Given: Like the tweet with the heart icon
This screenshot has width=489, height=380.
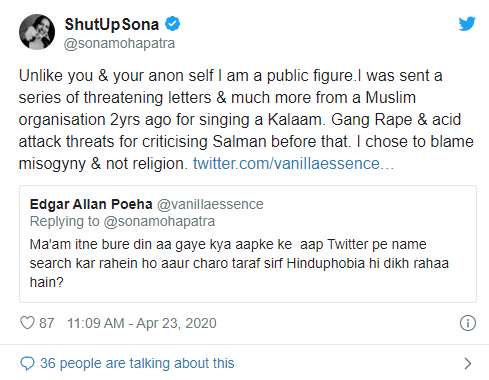Looking at the screenshot, I should [27, 323].
